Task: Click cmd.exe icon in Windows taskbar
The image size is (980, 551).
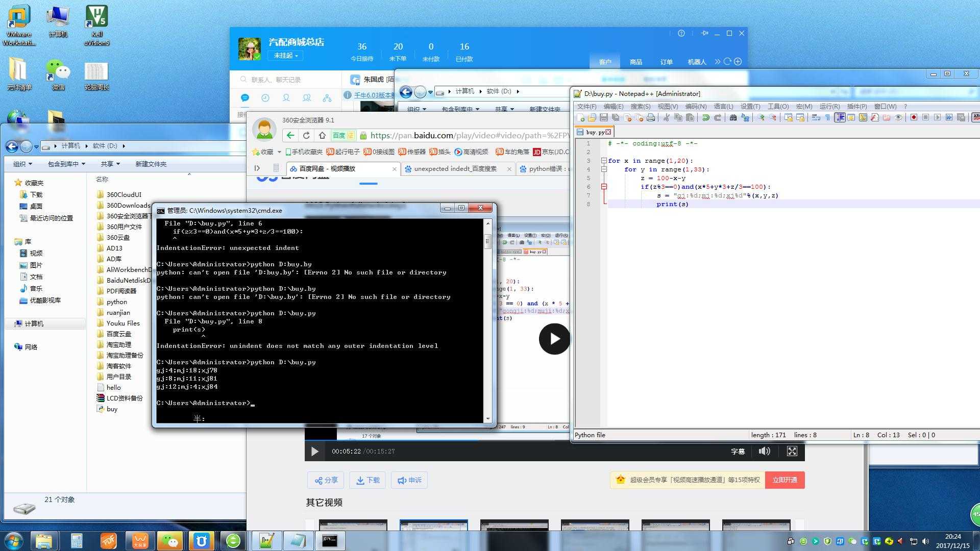Action: (330, 540)
